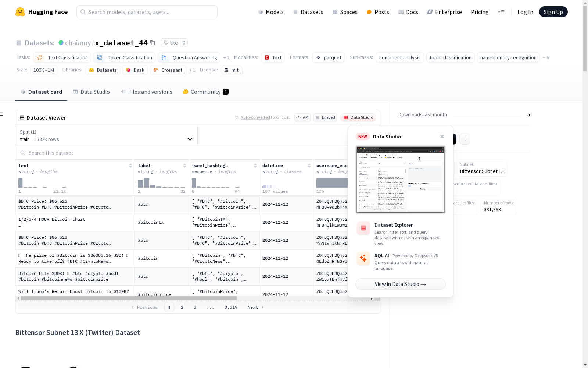The height and width of the screenshot is (368, 588).
Task: Click the Data Studio button in viewer header
Action: tap(358, 117)
